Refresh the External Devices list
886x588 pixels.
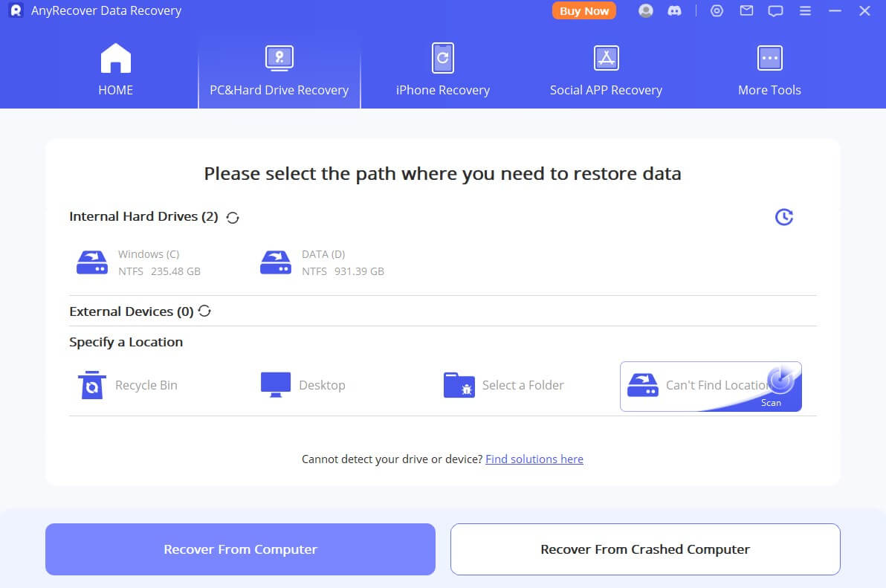pyautogui.click(x=205, y=311)
